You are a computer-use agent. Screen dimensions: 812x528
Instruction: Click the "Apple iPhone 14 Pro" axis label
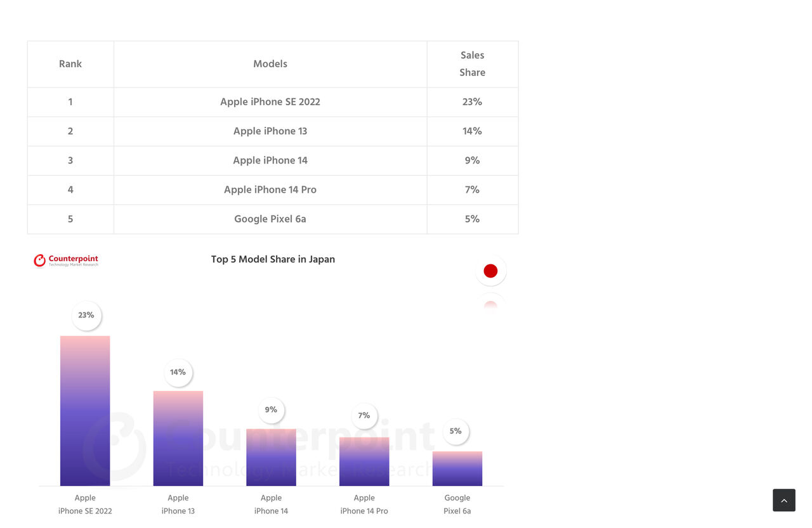364,505
